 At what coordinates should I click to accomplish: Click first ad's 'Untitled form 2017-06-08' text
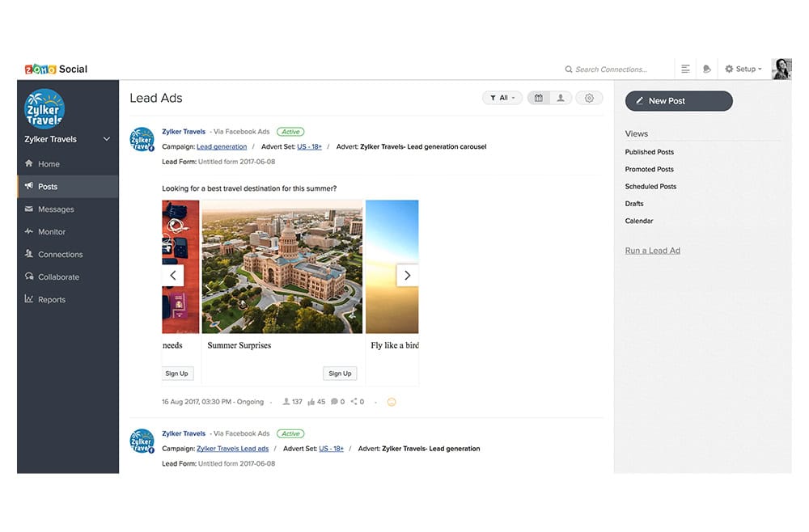pos(236,162)
